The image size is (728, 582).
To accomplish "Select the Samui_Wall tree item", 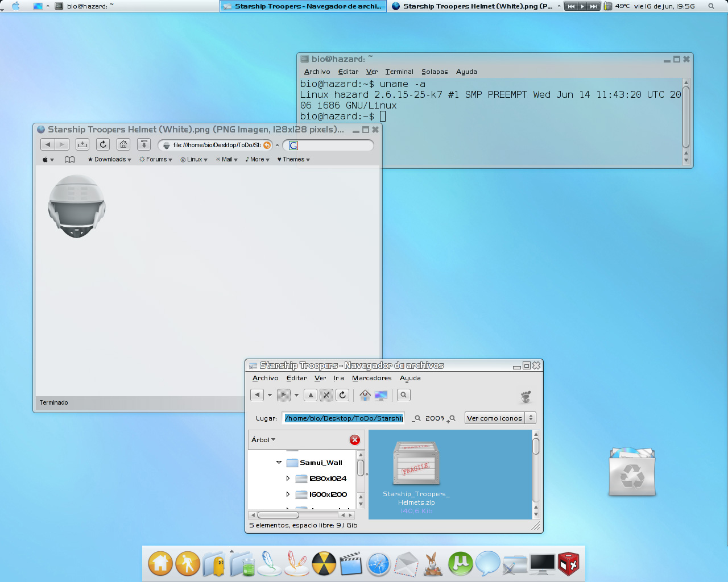I will pyautogui.click(x=321, y=463).
